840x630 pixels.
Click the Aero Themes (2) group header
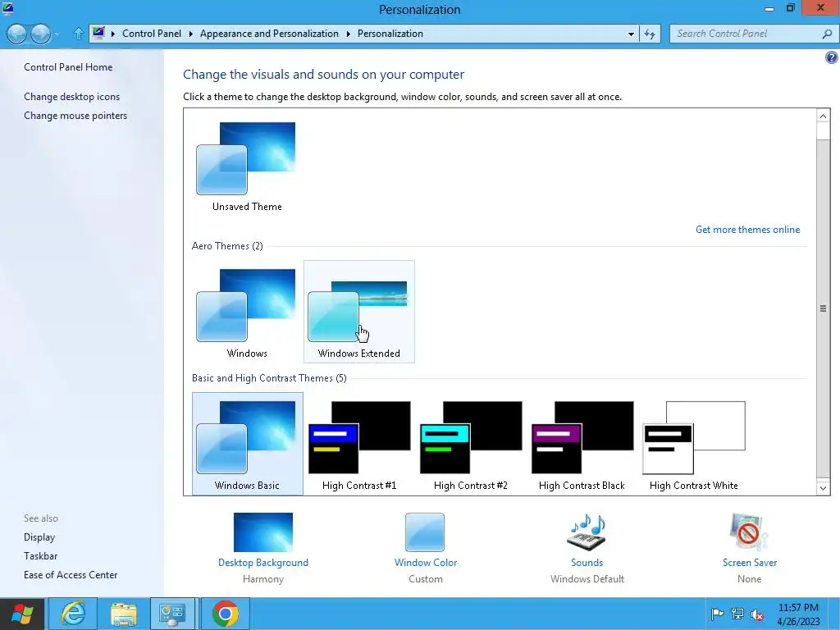click(x=227, y=246)
